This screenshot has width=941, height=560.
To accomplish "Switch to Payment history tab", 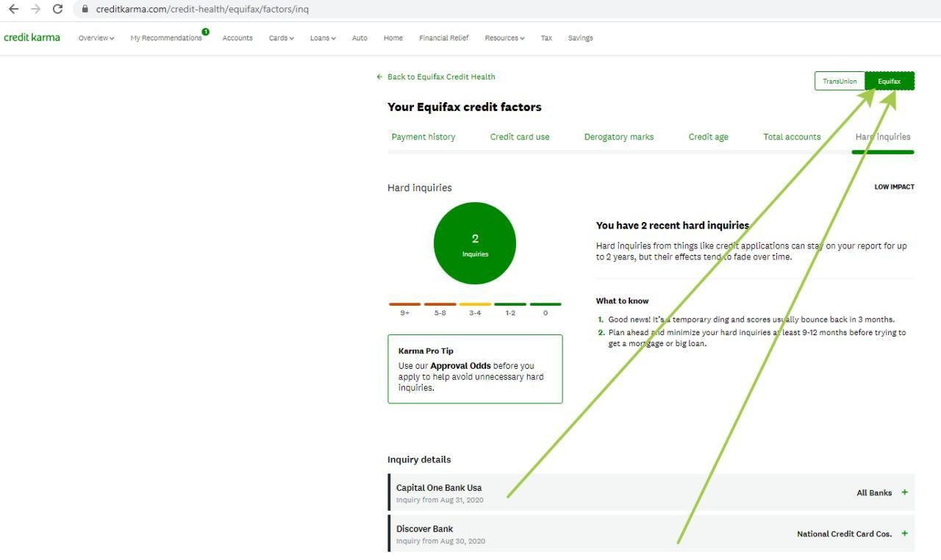I will pos(423,137).
